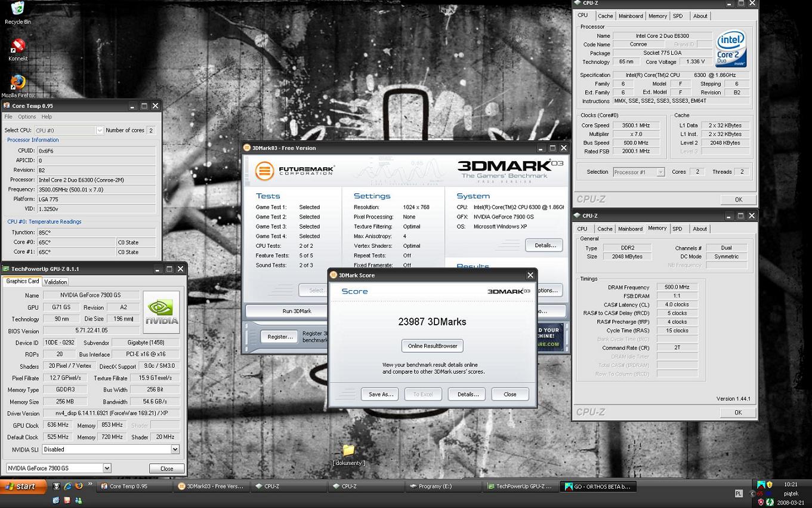Open the SPD tab in lower CPU-Z window
Screen dimensions: 812x508
[x=677, y=229]
